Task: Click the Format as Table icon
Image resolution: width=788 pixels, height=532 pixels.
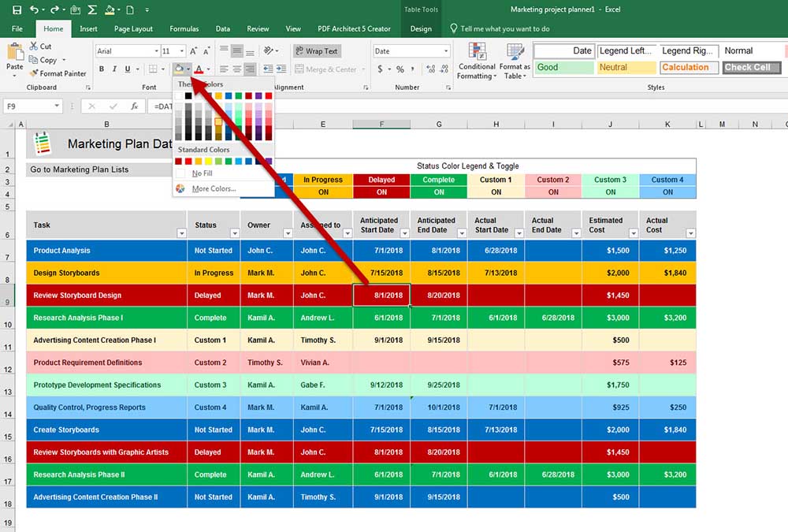Action: click(515, 63)
